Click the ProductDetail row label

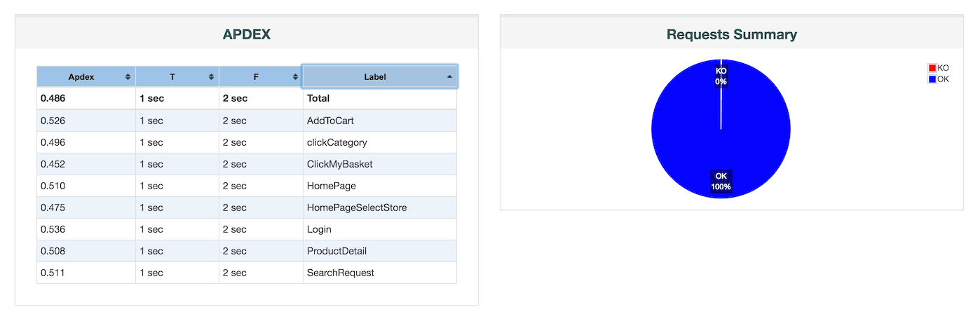pyautogui.click(x=336, y=251)
